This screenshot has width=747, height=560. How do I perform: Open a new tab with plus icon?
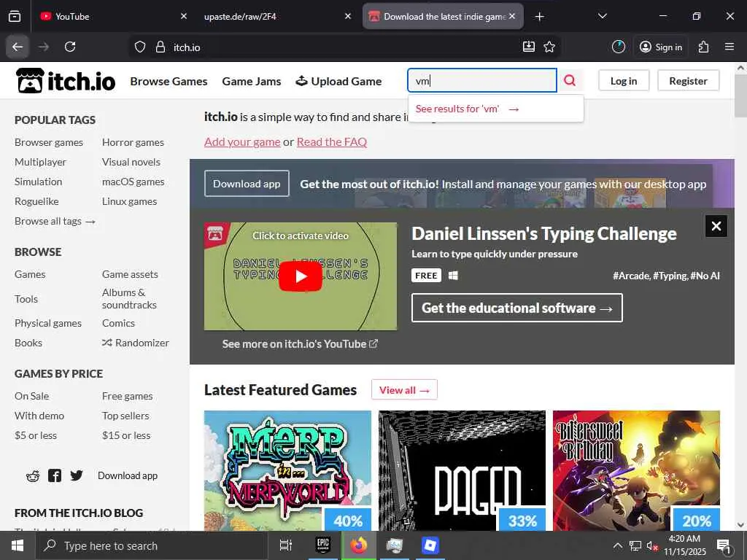click(x=539, y=17)
